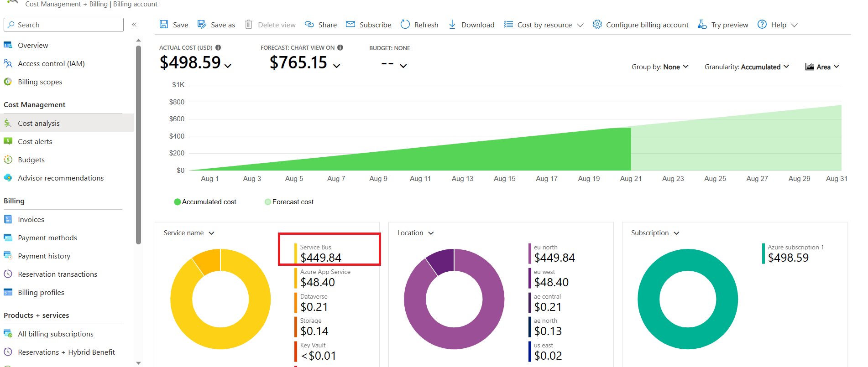Collapse the sidebar with double chevron icon
This screenshot has width=868, height=367.
click(x=134, y=25)
